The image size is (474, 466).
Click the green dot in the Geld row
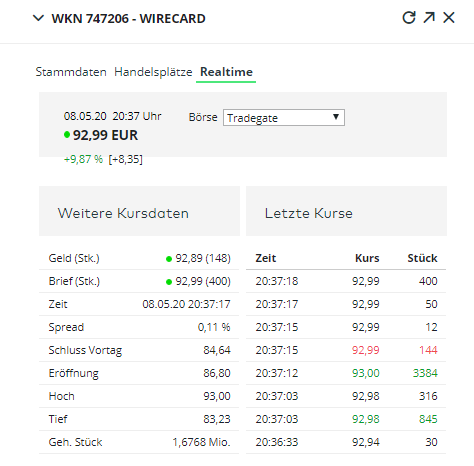coord(169,259)
